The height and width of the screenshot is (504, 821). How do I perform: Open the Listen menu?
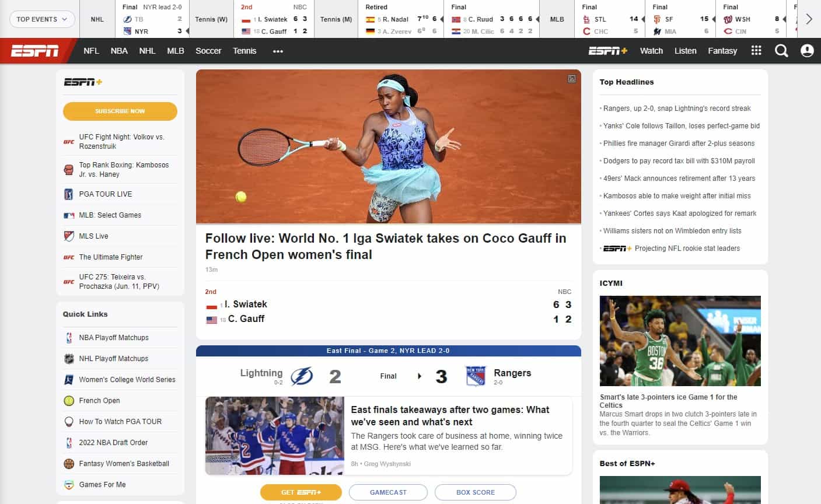[x=686, y=51]
